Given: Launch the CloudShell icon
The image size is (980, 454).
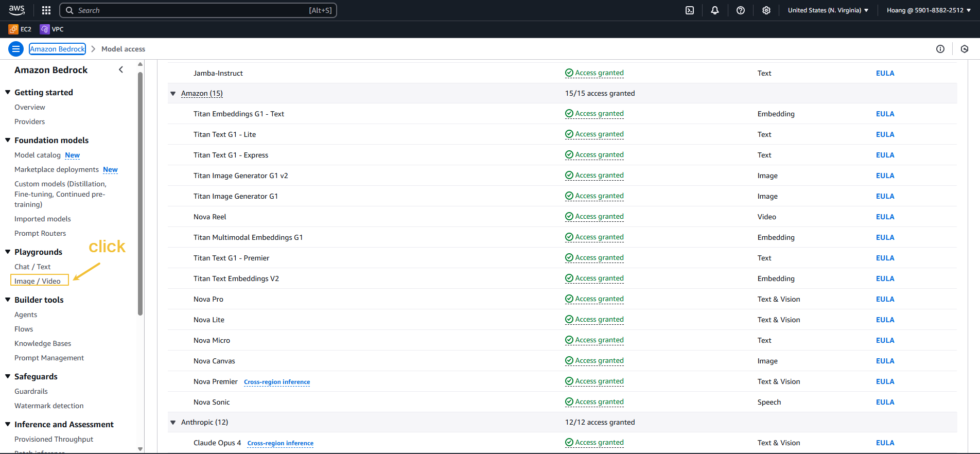Looking at the screenshot, I should pos(690,10).
